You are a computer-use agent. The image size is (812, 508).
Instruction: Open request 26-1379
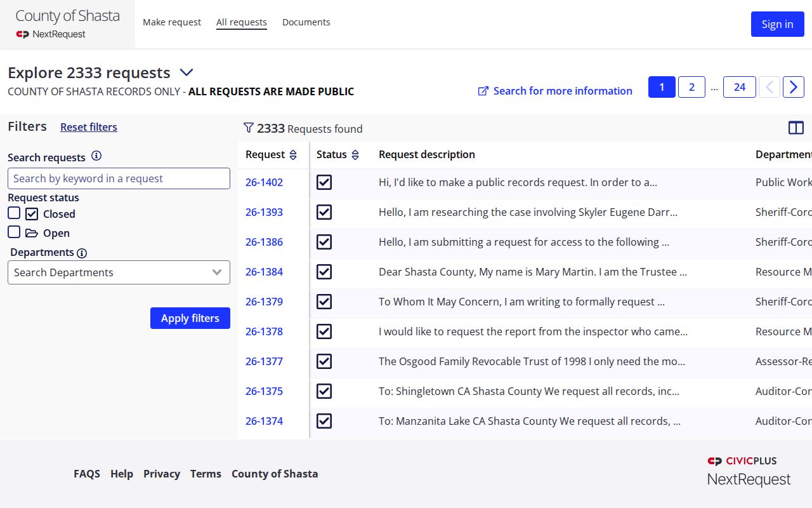click(x=264, y=302)
